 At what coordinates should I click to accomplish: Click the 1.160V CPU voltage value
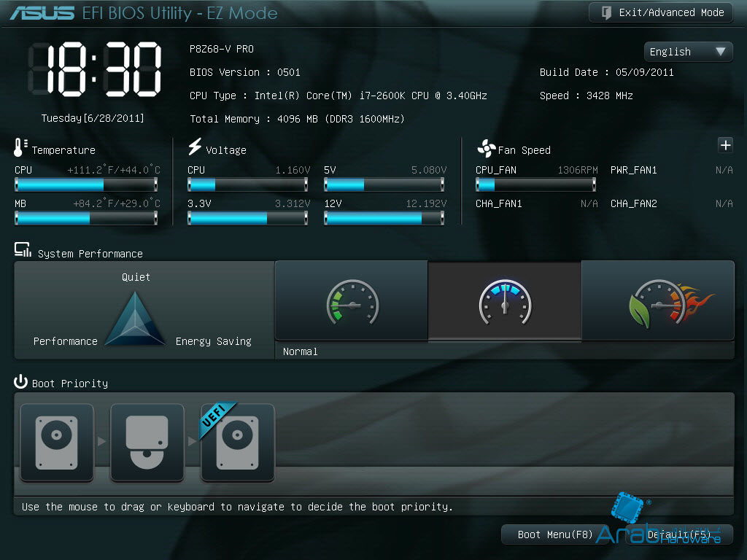(x=293, y=170)
